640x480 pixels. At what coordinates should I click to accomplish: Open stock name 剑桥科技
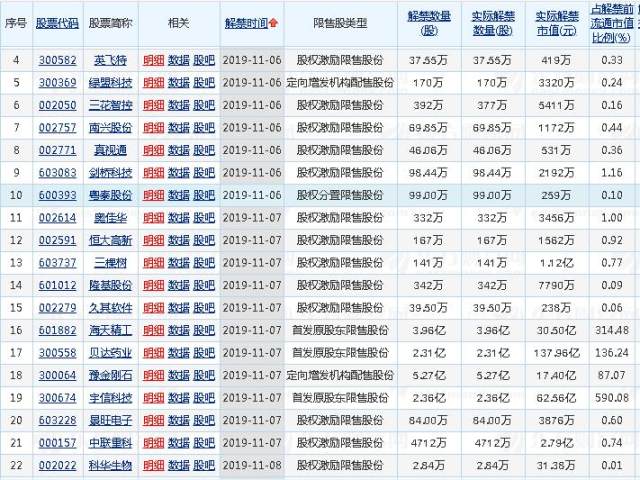pos(111,173)
